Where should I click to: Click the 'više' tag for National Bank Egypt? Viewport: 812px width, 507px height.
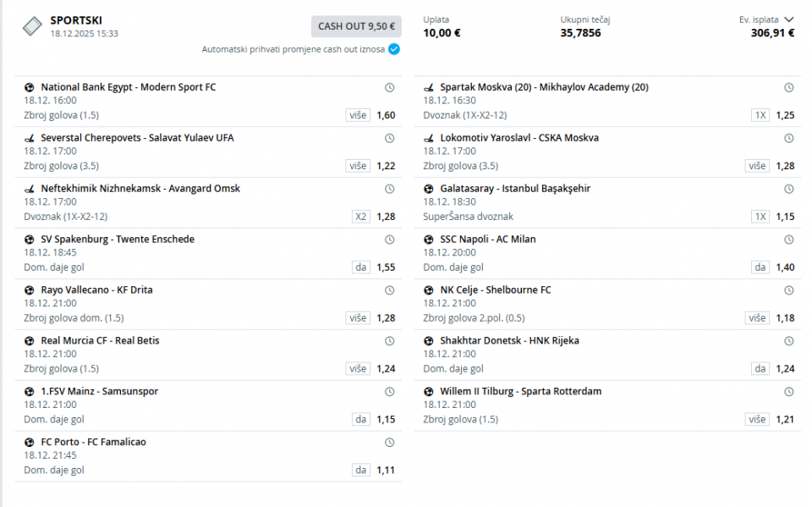pyautogui.click(x=358, y=115)
